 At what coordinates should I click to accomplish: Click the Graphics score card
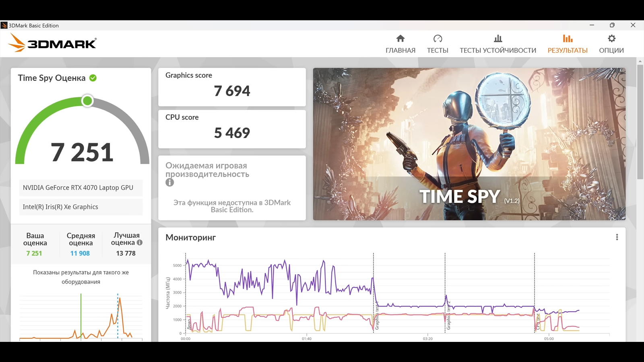232,87
